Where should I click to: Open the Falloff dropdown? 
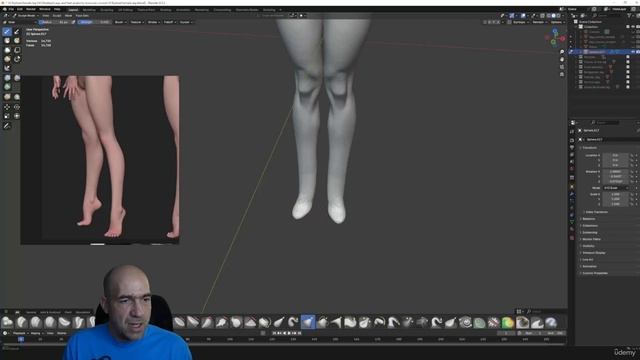tap(169, 22)
